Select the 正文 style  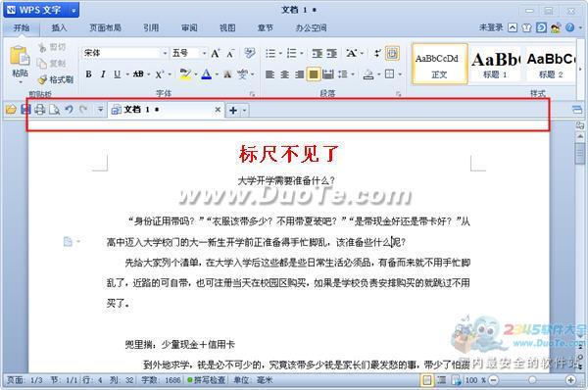tap(439, 64)
